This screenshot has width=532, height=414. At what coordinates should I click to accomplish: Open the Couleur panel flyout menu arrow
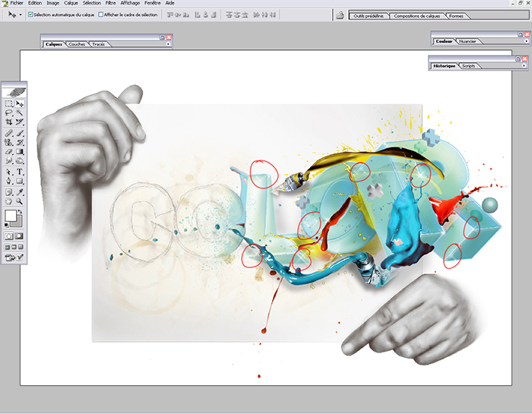(524, 41)
